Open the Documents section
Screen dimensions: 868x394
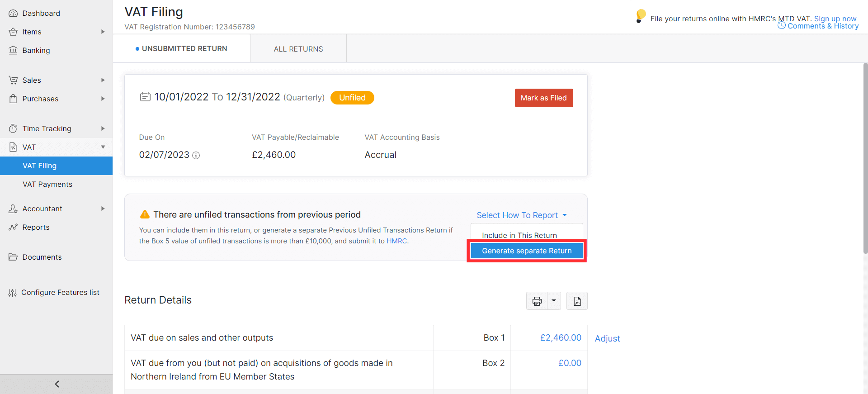point(42,257)
